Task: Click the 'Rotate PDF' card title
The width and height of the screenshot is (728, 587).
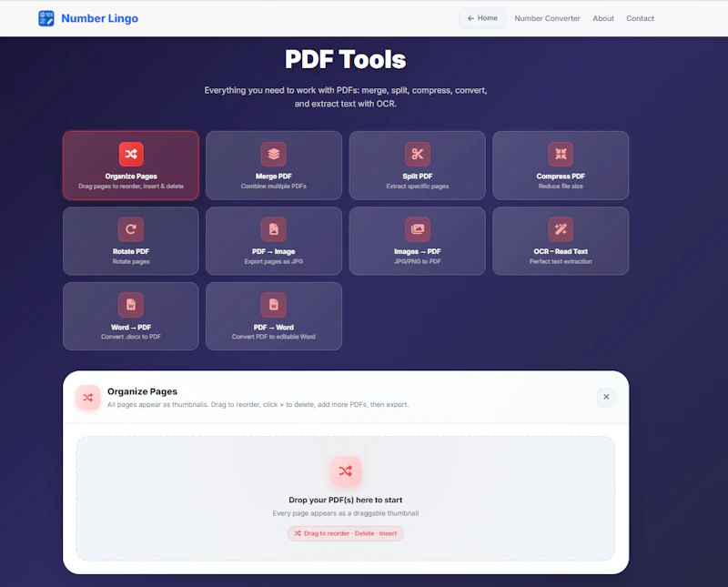Action: [131, 251]
